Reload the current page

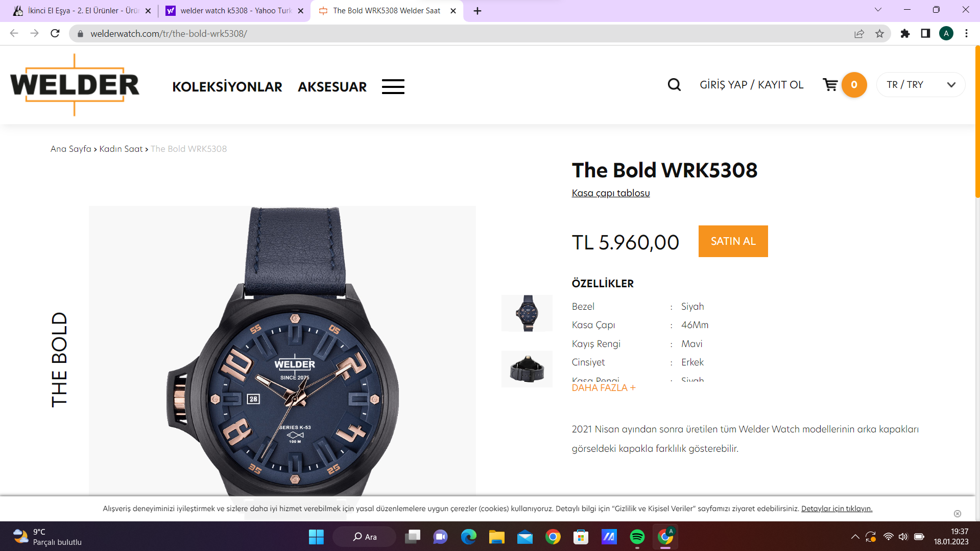[x=55, y=34]
